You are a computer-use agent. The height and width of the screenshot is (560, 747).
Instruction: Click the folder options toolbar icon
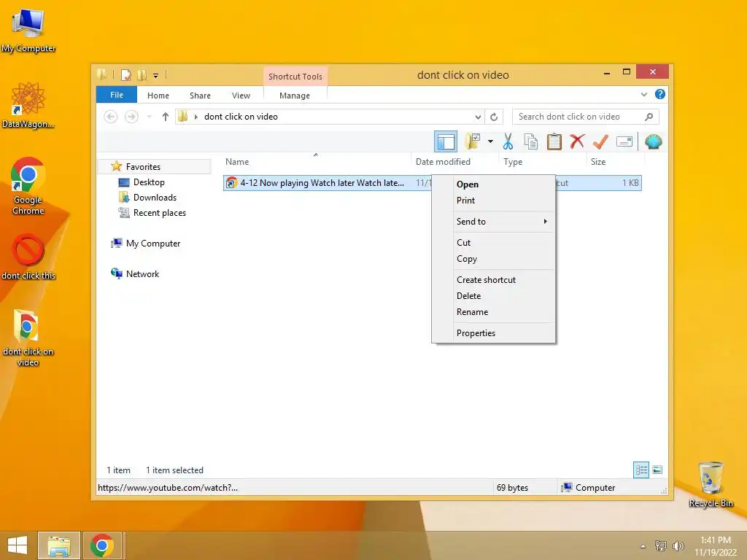(473, 141)
